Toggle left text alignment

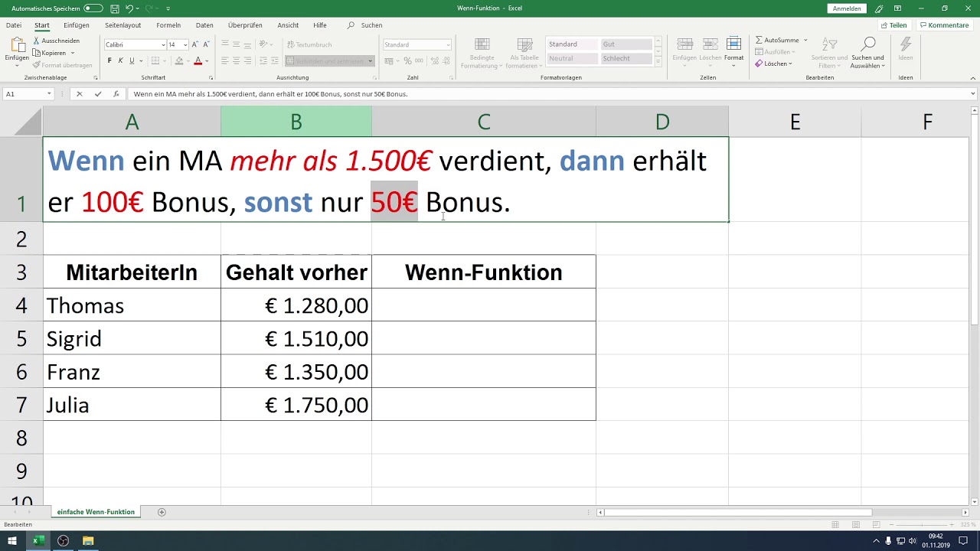click(x=225, y=60)
